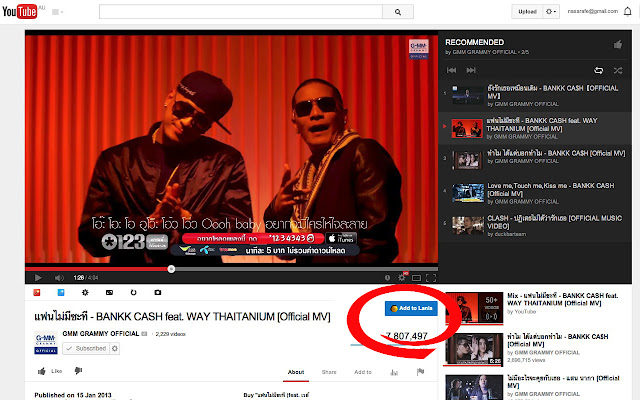Open the Mix - BANKK CASH feat. title link
Screen dimensions: 640x400
click(x=562, y=299)
